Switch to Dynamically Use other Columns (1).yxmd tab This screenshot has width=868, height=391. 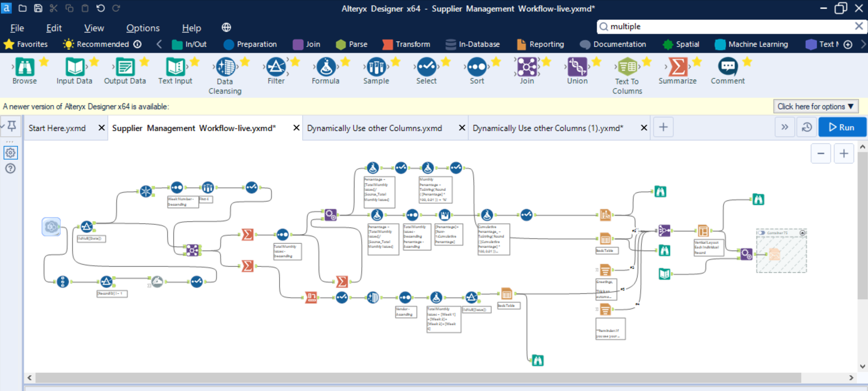(548, 128)
